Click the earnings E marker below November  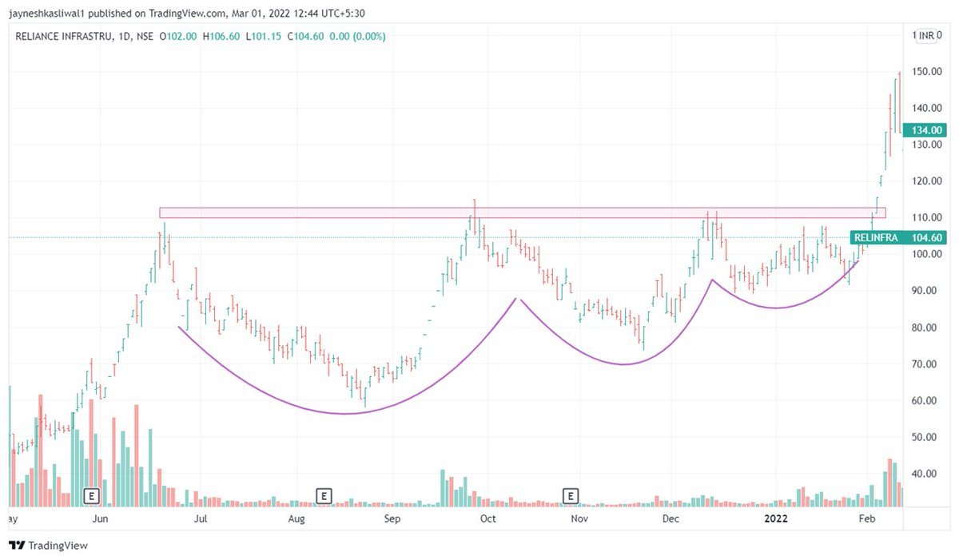click(x=571, y=495)
